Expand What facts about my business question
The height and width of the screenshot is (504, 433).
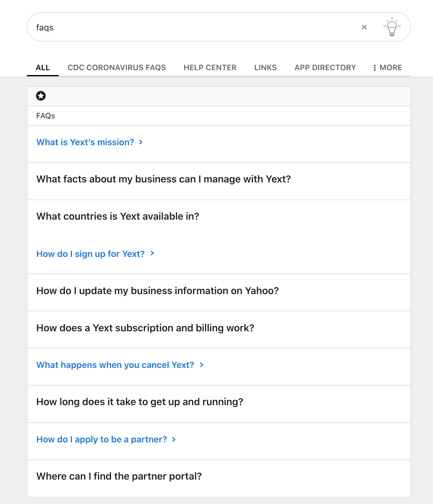(x=219, y=181)
